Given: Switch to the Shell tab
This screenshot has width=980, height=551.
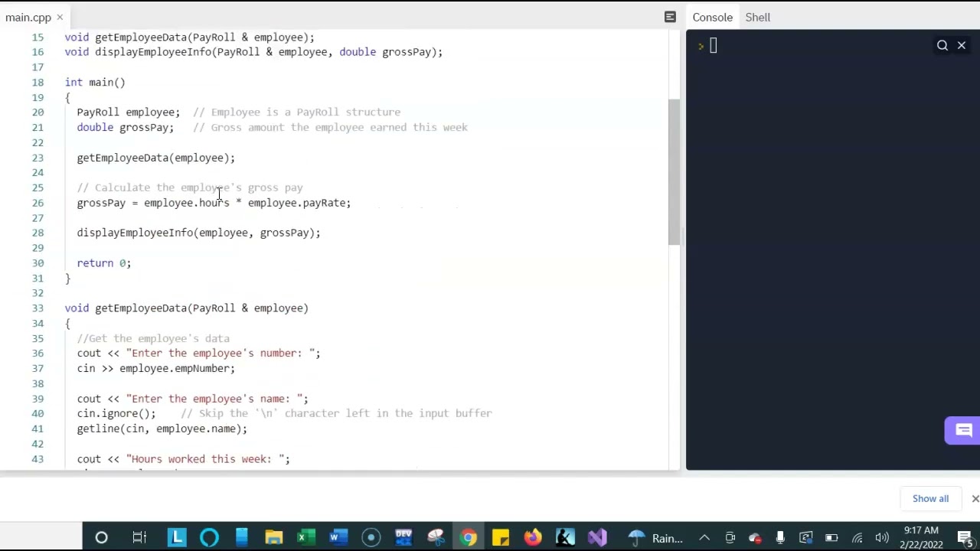Looking at the screenshot, I should click(x=758, y=17).
